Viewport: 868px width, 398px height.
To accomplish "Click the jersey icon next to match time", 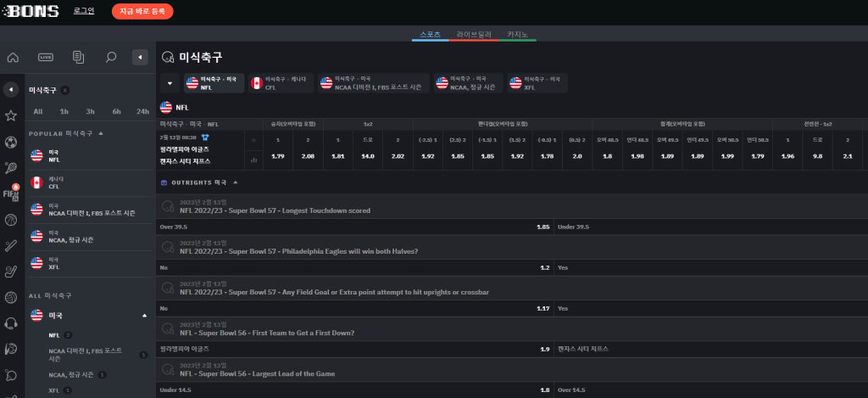I will pyautogui.click(x=205, y=137).
